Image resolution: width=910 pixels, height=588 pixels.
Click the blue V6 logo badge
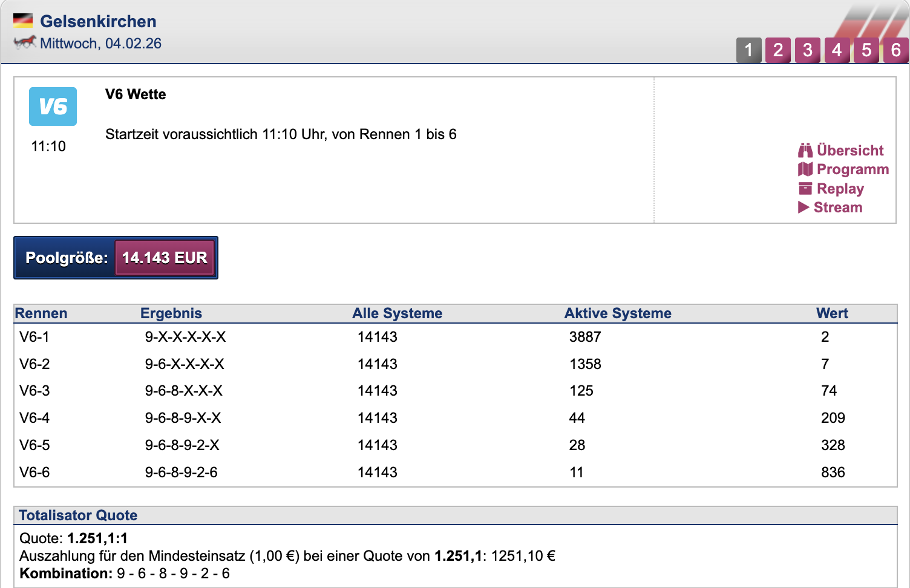[53, 106]
